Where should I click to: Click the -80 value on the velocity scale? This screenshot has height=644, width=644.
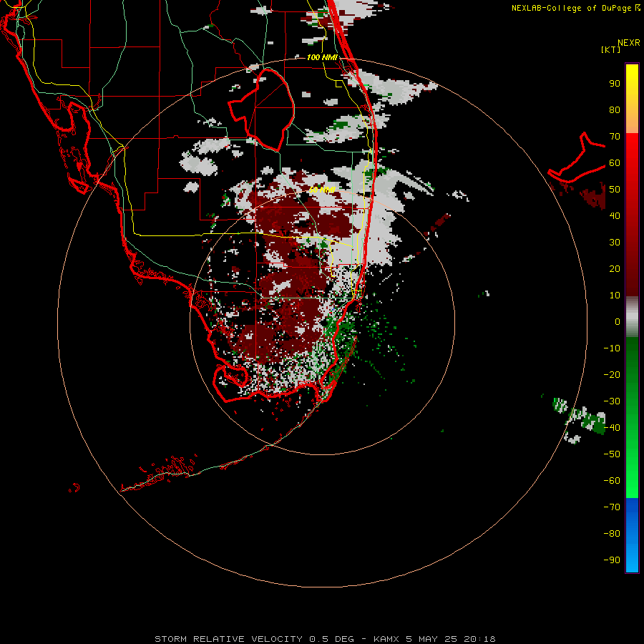point(612,534)
